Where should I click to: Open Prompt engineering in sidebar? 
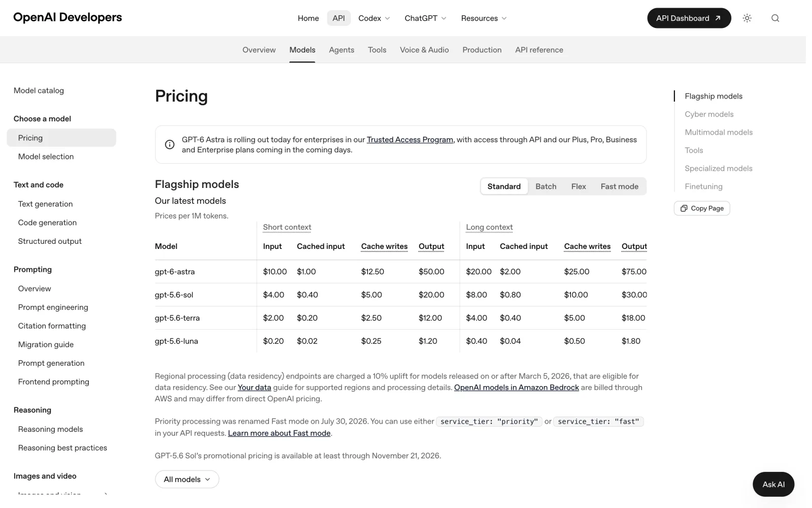click(x=53, y=307)
